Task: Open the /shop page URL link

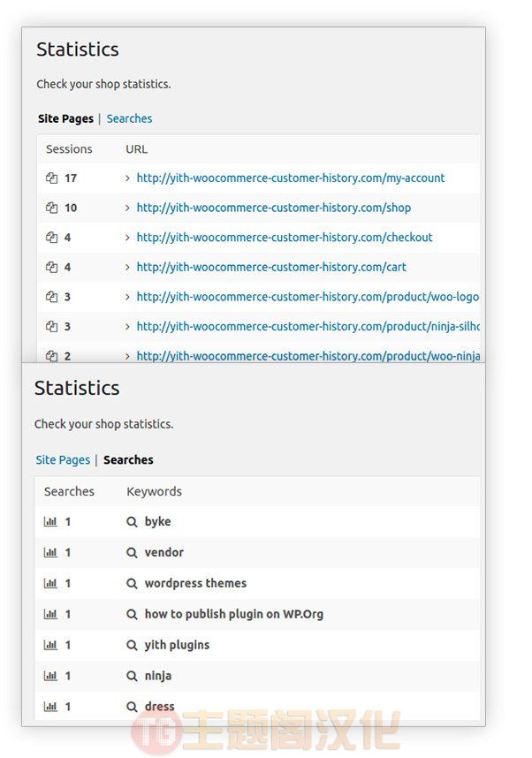Action: (274, 208)
